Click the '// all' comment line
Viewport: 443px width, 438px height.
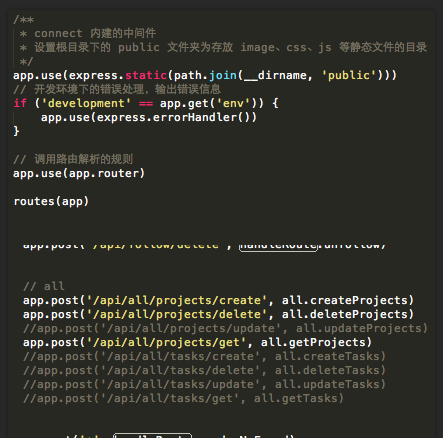point(44,286)
